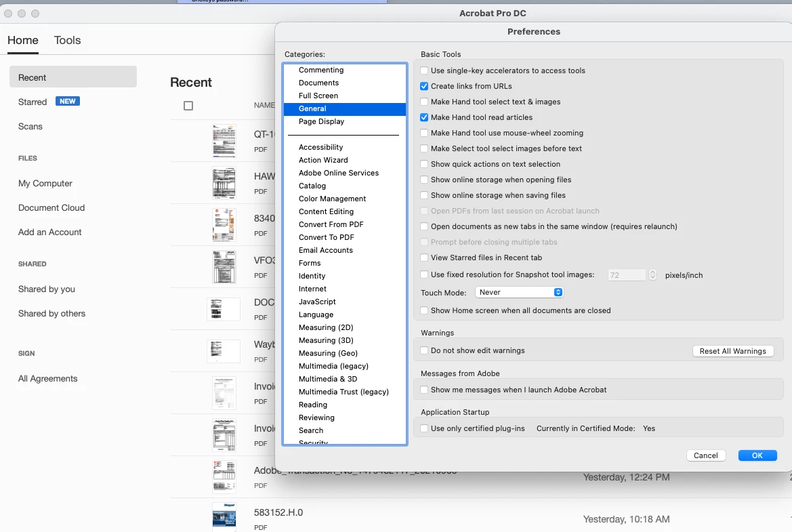Select Documents category
Image resolution: width=792 pixels, height=532 pixels.
coord(345,83)
